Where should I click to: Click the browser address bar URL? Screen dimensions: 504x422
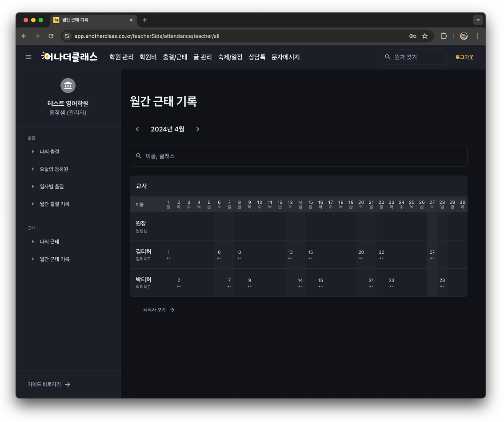click(x=147, y=36)
